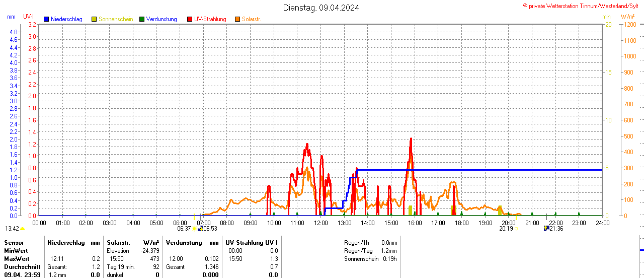Viewport: 644px width, 278px height.
Task: Click the red UV-Strahlung legend square
Action: tap(190, 19)
